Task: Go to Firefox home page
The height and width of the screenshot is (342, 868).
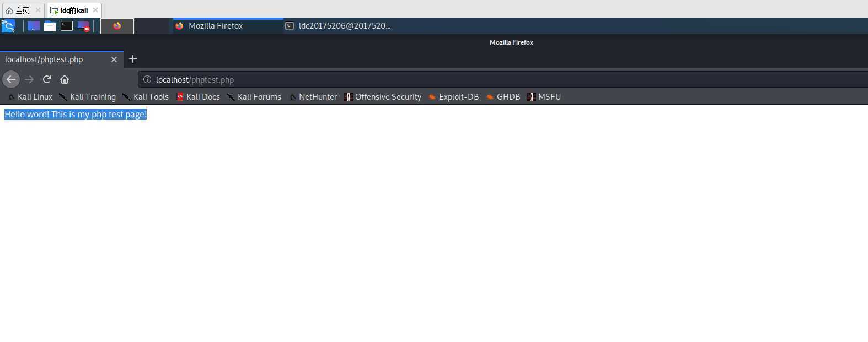Action: click(x=65, y=79)
